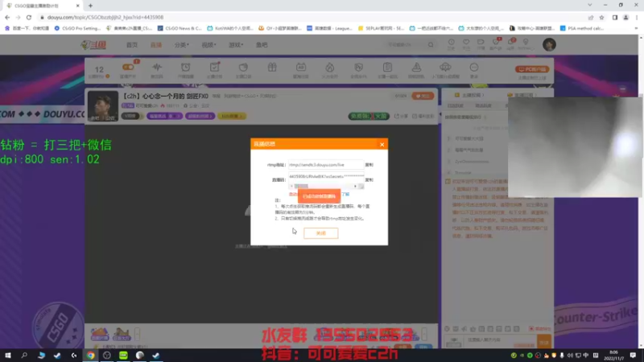Click the orange send button in chat
This screenshot has height=362, width=644.
544,341
